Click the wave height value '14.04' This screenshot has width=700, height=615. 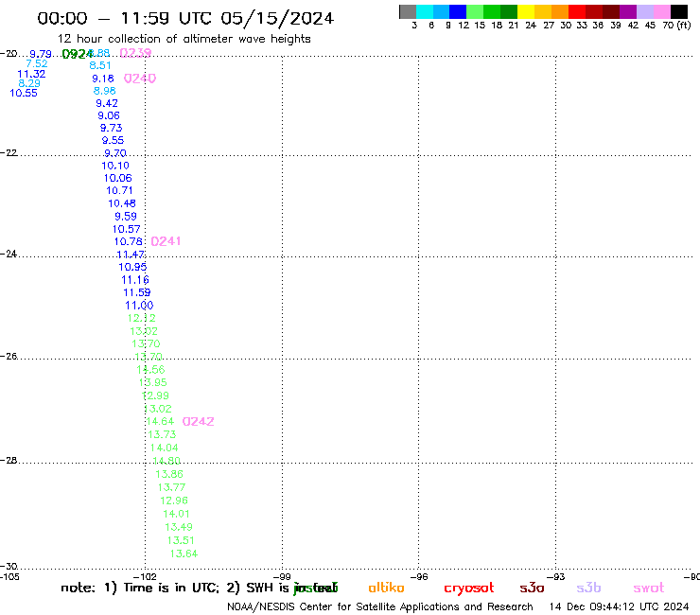165,448
